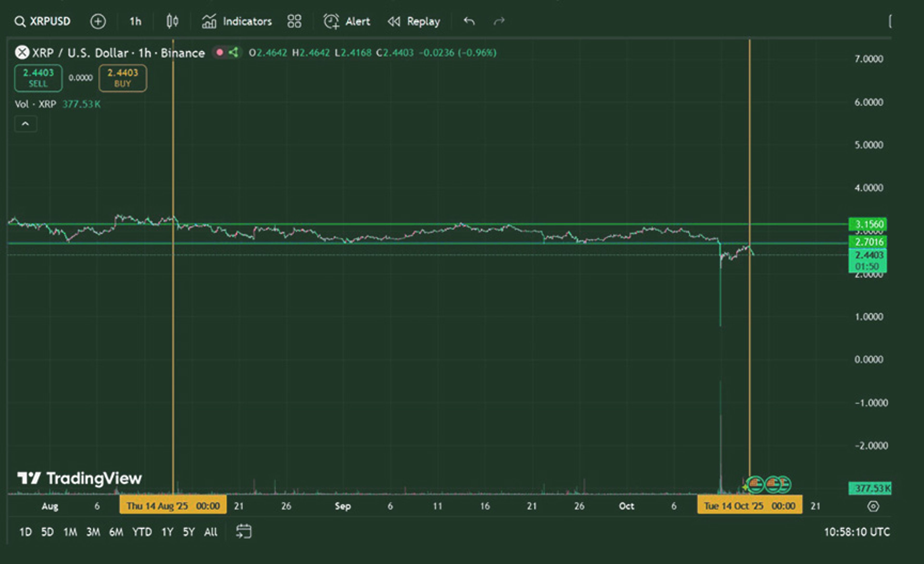Image resolution: width=924 pixels, height=564 pixels.
Task: Open indicator templates grid icon
Action: [294, 21]
